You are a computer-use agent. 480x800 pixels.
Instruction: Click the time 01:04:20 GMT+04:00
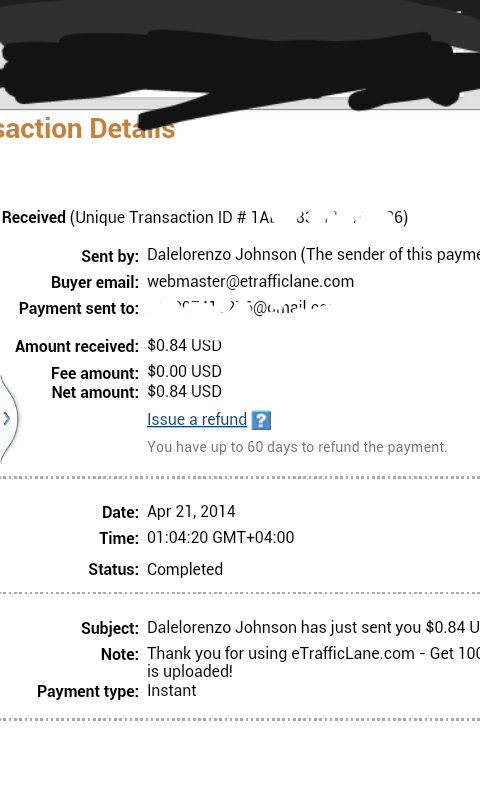221,538
